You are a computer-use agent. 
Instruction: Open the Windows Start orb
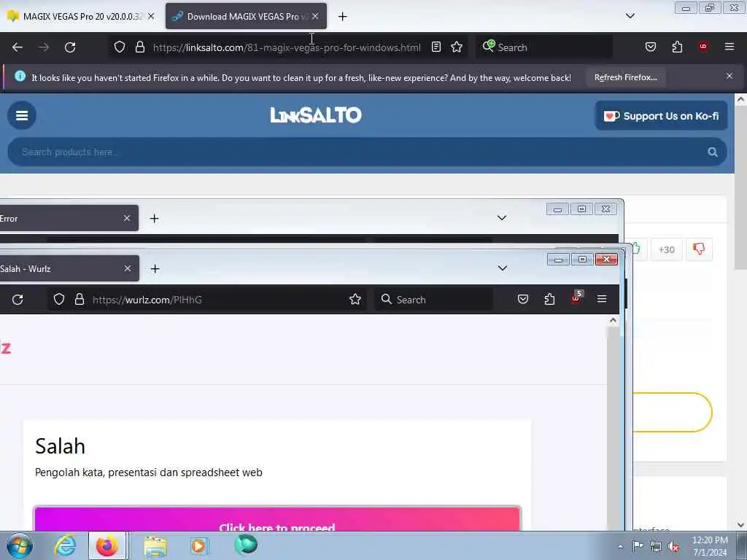tap(19, 545)
